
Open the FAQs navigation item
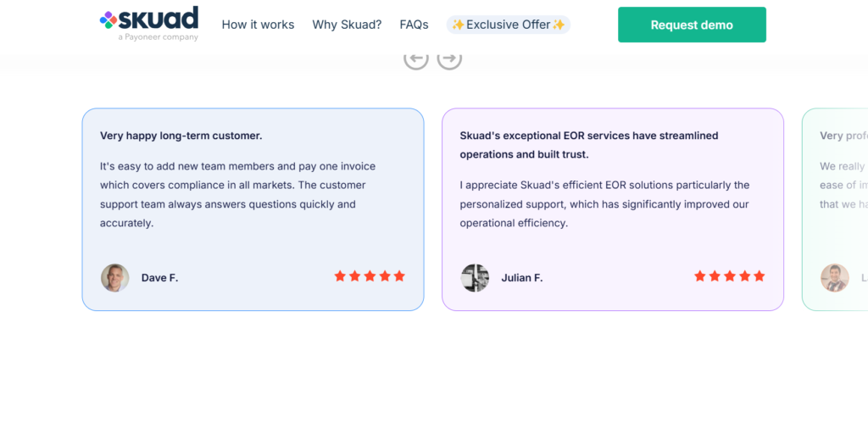pyautogui.click(x=414, y=25)
